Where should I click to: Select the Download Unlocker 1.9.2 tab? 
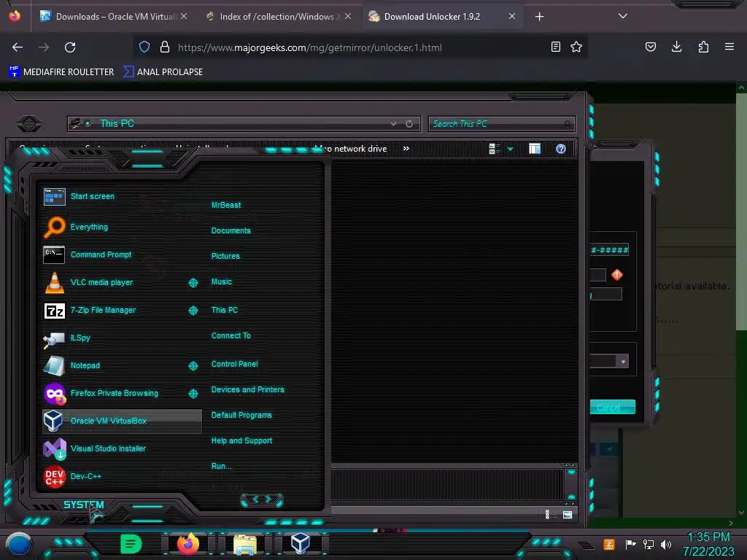(443, 16)
